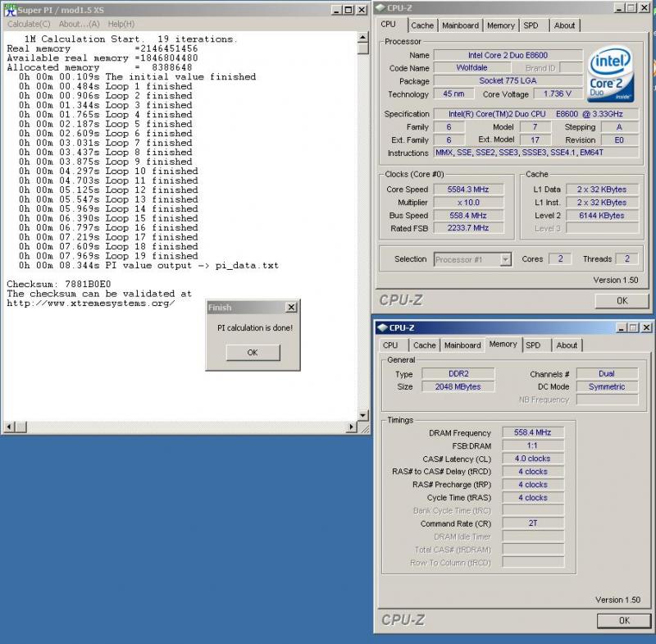Click the DRAM Frequency value '558.4 MHz'
This screenshot has width=656, height=644.
(533, 432)
